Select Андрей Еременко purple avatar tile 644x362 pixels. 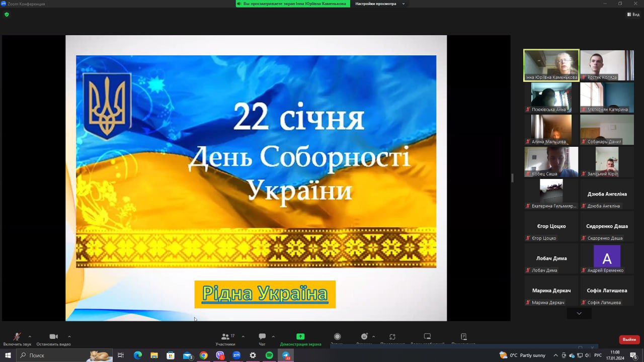607,258
